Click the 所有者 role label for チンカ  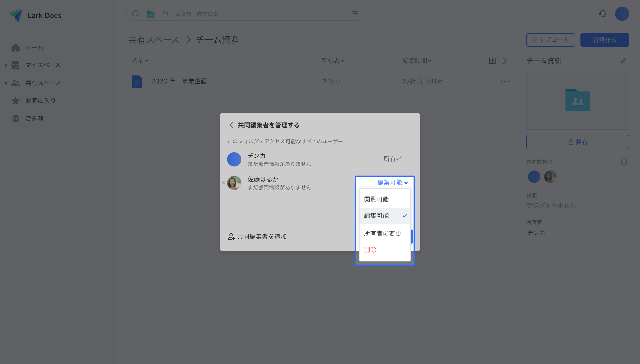coord(392,159)
